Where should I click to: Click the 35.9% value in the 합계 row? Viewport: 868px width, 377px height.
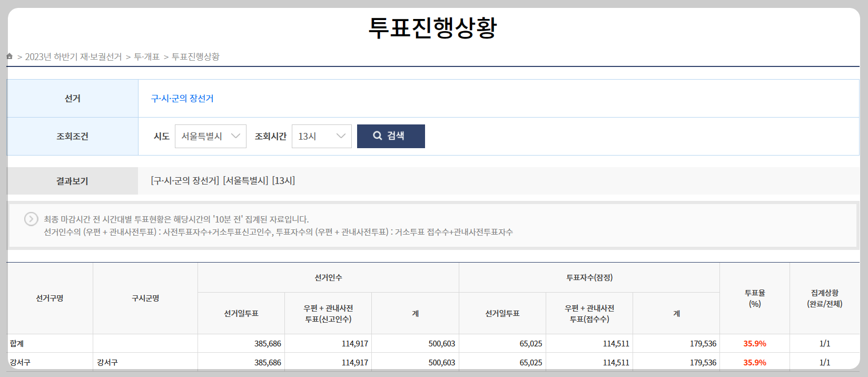click(755, 344)
